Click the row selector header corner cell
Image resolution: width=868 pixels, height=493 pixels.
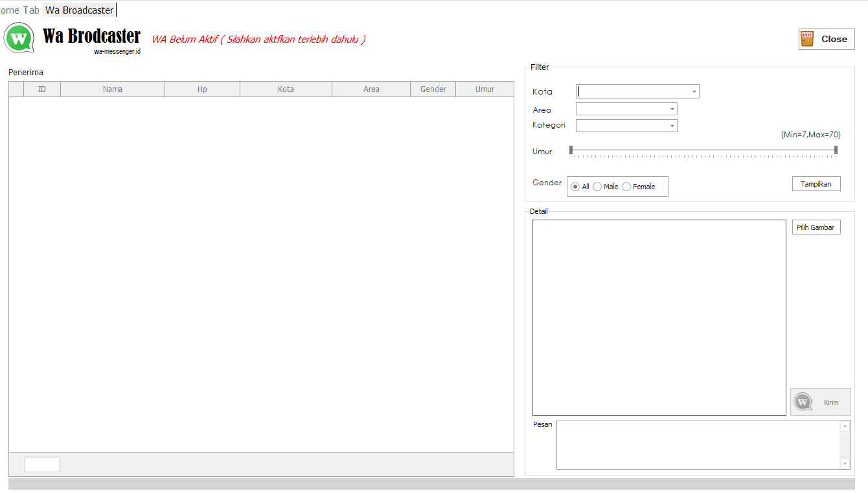tap(16, 89)
